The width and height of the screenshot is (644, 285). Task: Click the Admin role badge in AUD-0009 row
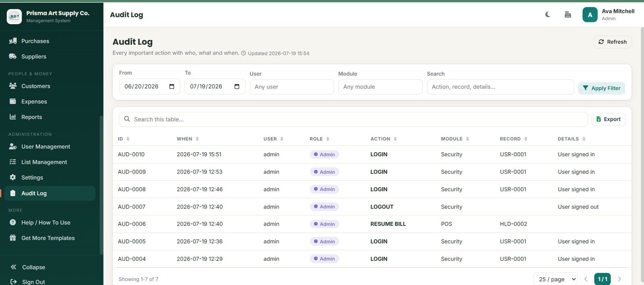point(324,172)
